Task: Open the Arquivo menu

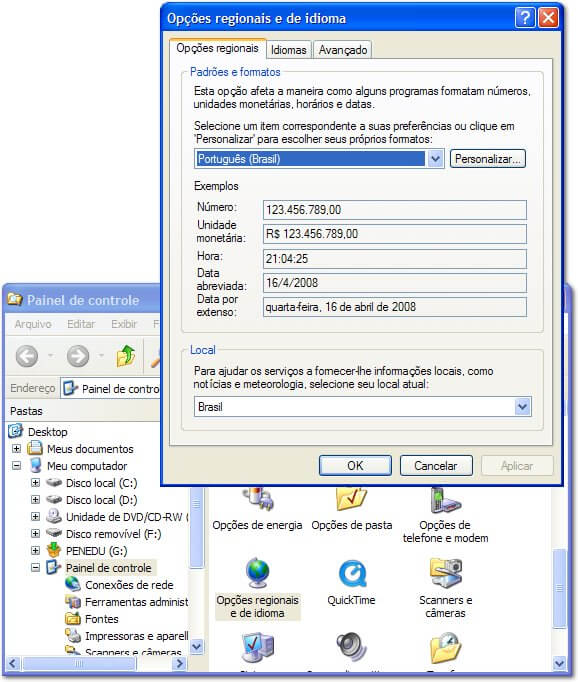Action: click(33, 324)
